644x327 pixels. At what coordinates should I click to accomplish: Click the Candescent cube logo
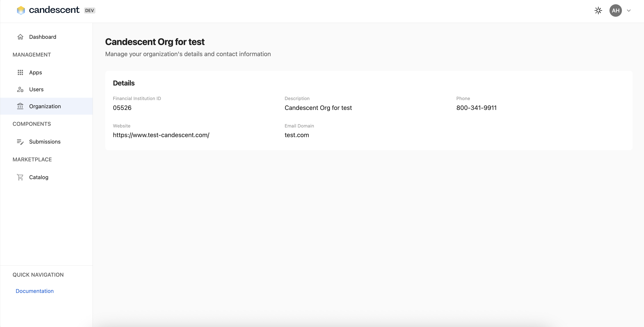[21, 10]
